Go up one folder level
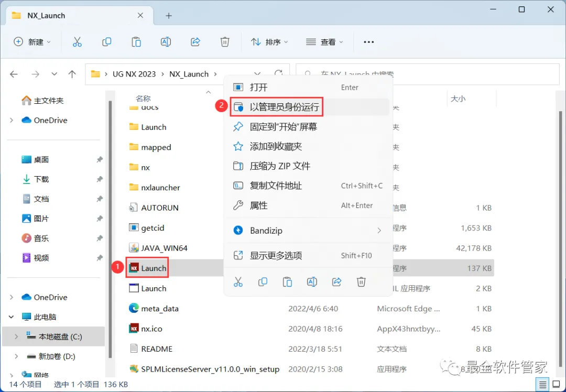Screen dimensions: 566x392 [72, 74]
